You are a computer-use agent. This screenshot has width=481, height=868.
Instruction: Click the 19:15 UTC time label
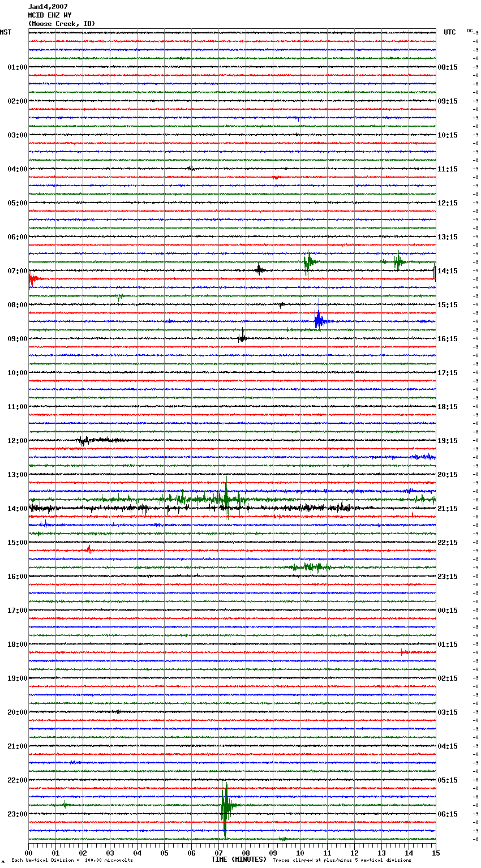click(x=448, y=441)
